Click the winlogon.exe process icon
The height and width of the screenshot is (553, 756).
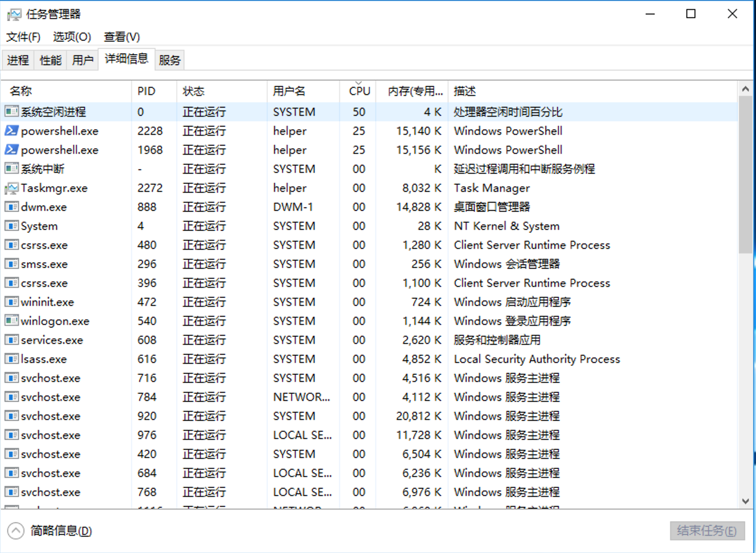click(x=11, y=321)
